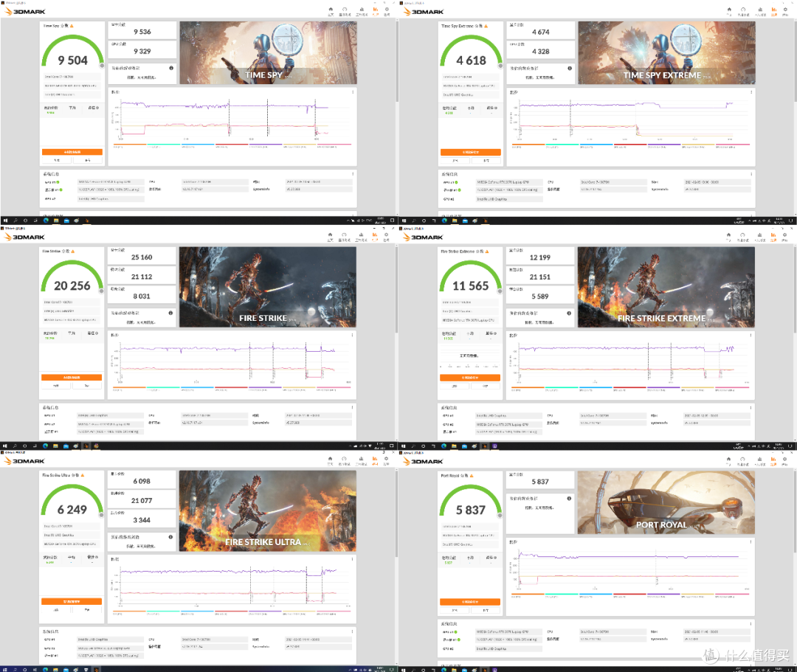Open monitoring chart kebab menu in Port Royal window
This screenshot has width=797, height=672.
coord(751,542)
